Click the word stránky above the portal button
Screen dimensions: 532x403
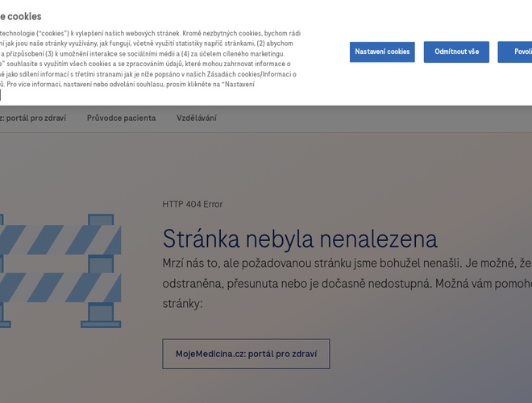[182, 304]
